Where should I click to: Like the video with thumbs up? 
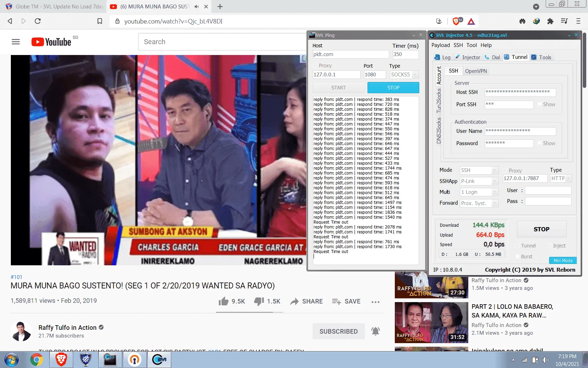coord(224,301)
